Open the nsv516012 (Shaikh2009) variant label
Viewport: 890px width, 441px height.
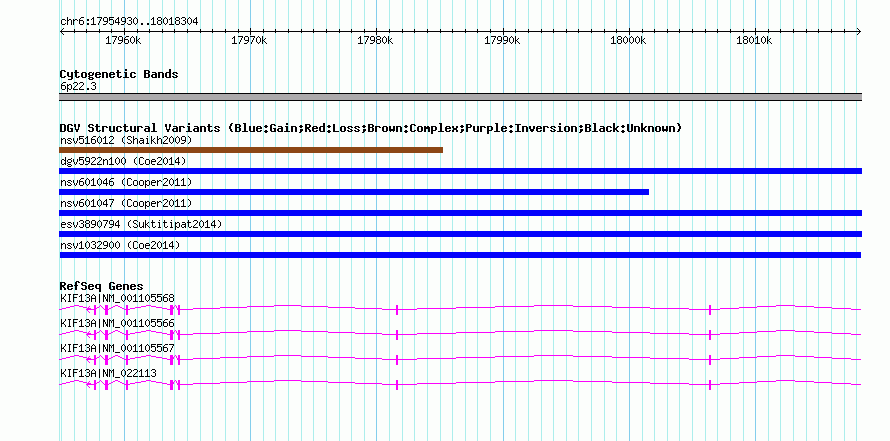point(126,140)
